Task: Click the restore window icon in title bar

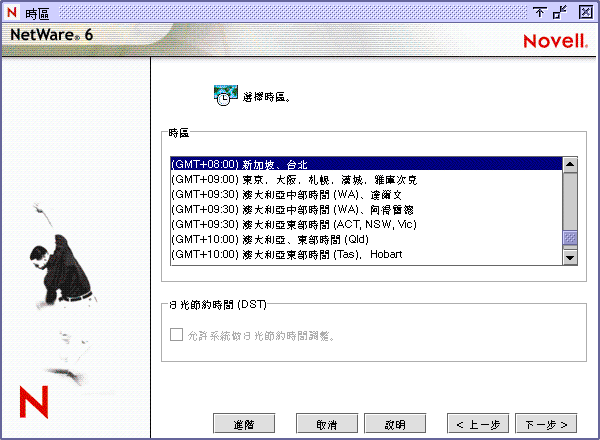Action: (560, 13)
